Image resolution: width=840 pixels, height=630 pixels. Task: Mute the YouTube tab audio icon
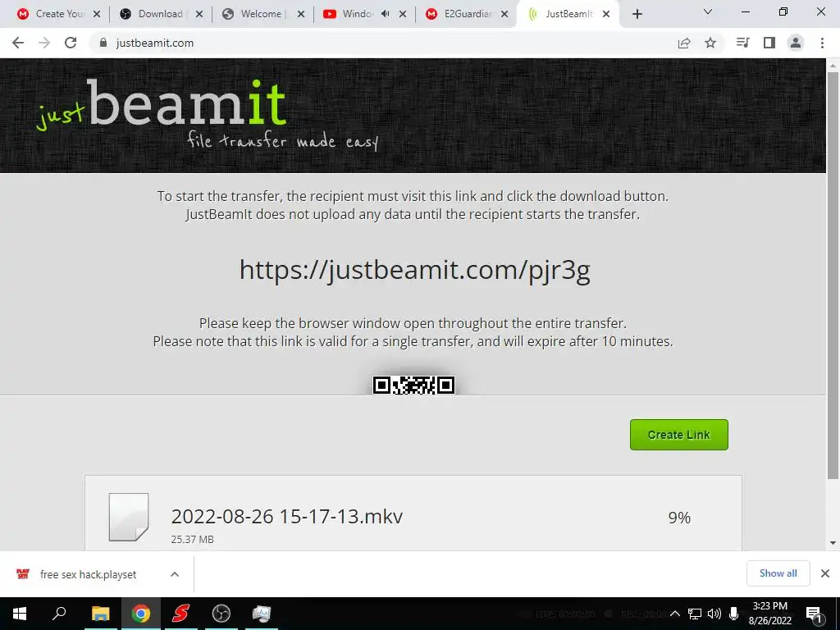pos(386,14)
